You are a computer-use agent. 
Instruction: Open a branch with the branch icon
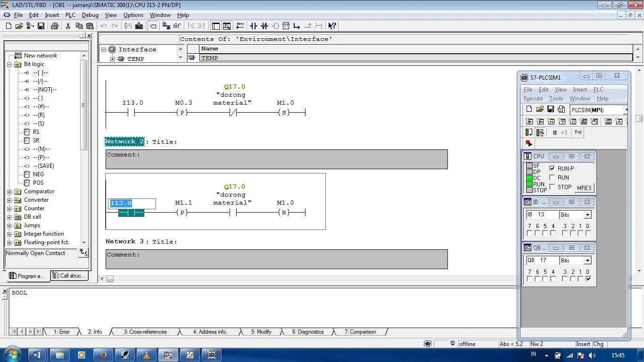coord(297,26)
